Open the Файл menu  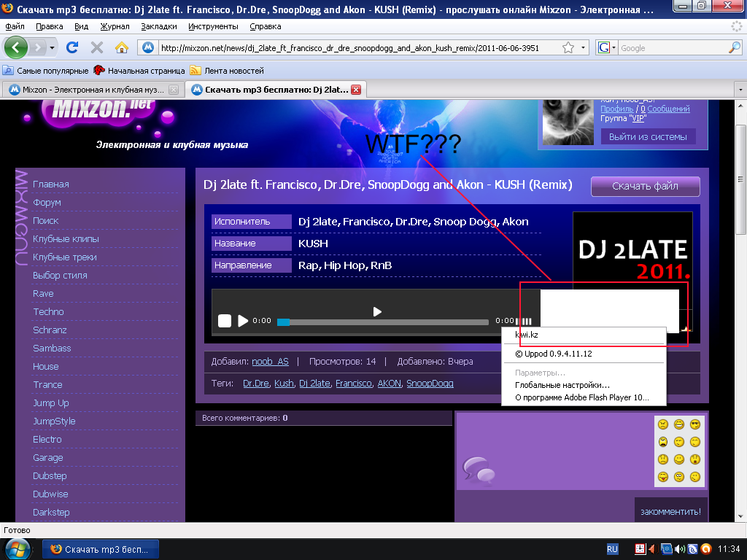tap(15, 26)
